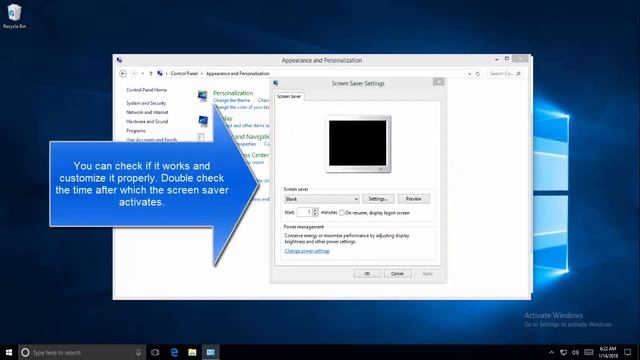Click the grayed Apply button

[x=427, y=274]
